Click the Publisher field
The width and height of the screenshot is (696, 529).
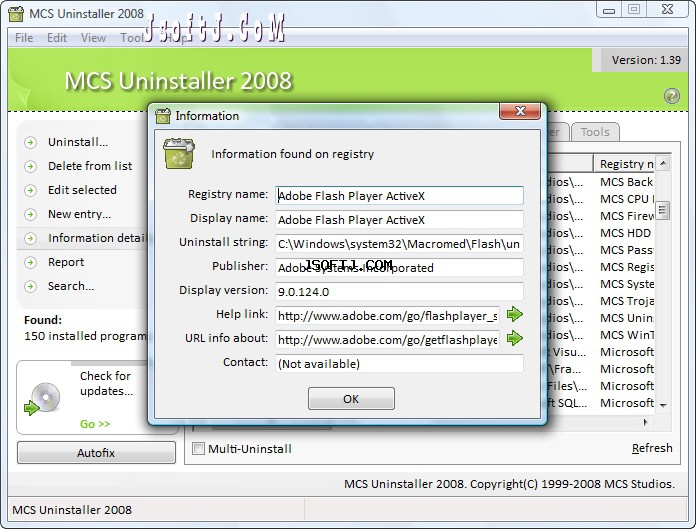click(399, 268)
